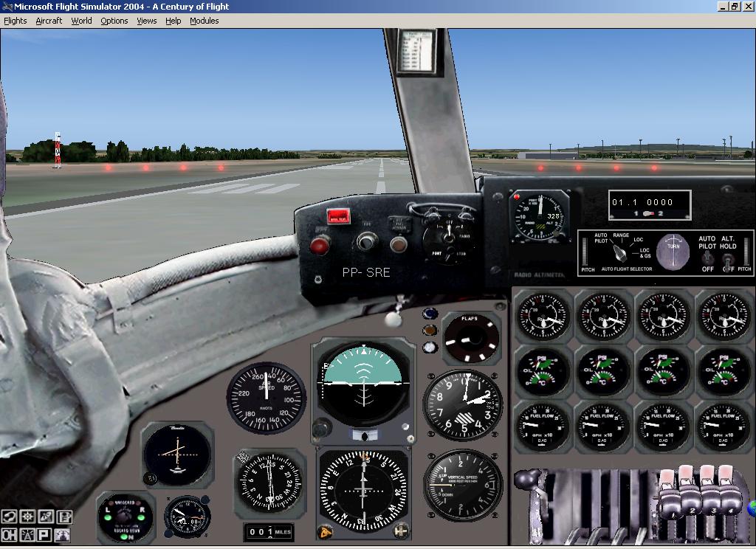Image resolution: width=756 pixels, height=549 pixels.
Task: Push the brown button under the placard
Action: (x=399, y=244)
